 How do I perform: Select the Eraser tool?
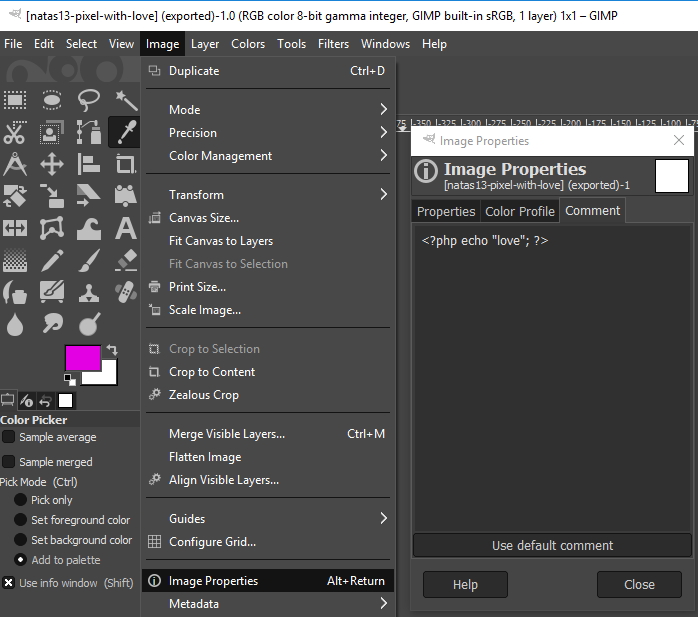(126, 261)
